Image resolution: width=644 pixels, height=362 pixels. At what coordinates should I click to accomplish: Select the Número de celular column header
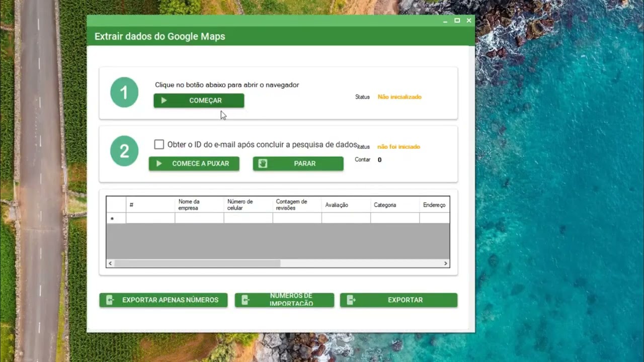tap(248, 205)
